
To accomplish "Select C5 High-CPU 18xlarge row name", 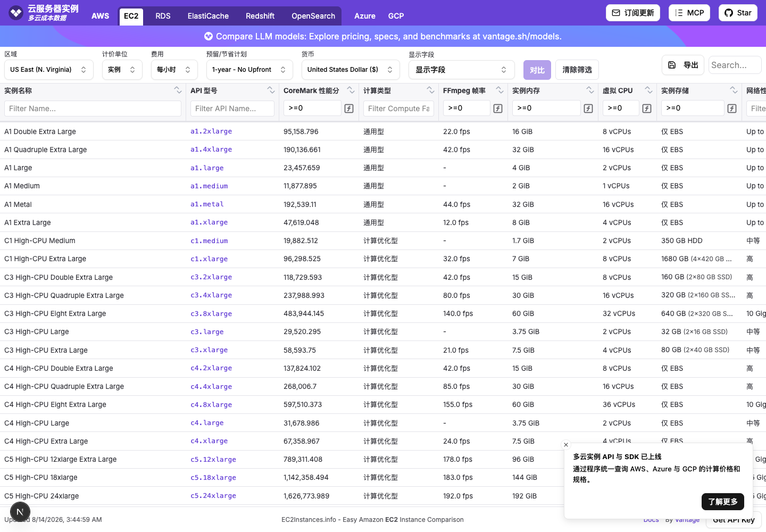I will click(x=41, y=478).
